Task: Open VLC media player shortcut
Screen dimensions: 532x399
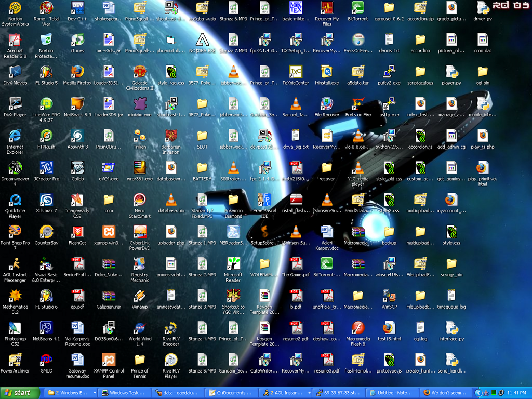Action: click(358, 174)
